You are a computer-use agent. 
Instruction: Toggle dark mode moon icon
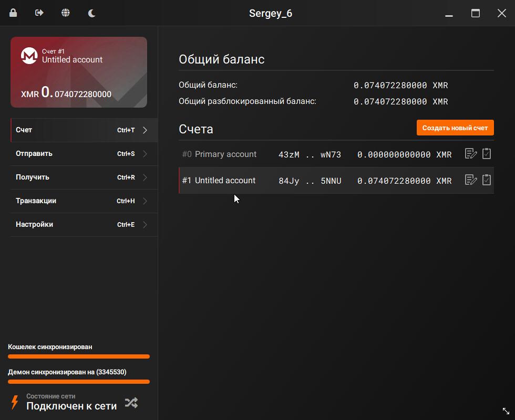pos(92,13)
